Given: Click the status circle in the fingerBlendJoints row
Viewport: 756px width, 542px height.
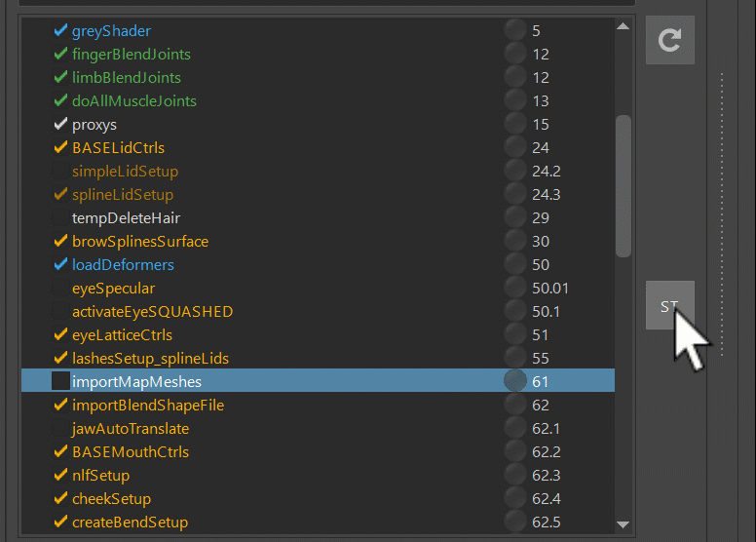Looking at the screenshot, I should pyautogui.click(x=515, y=54).
